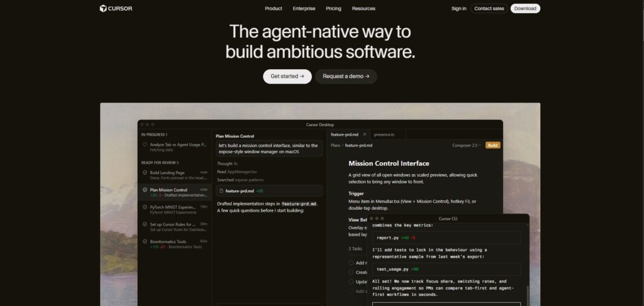
Task: Click the Cursor CLI input box at bottom
Action: 447,304
